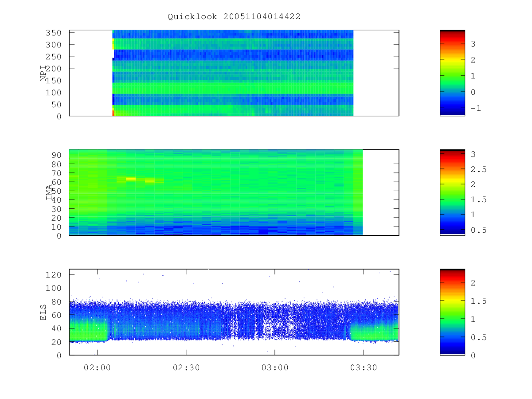Click inside the IMA spectrogram panel
The width and height of the screenshot is (532, 399).
pyautogui.click(x=234, y=192)
